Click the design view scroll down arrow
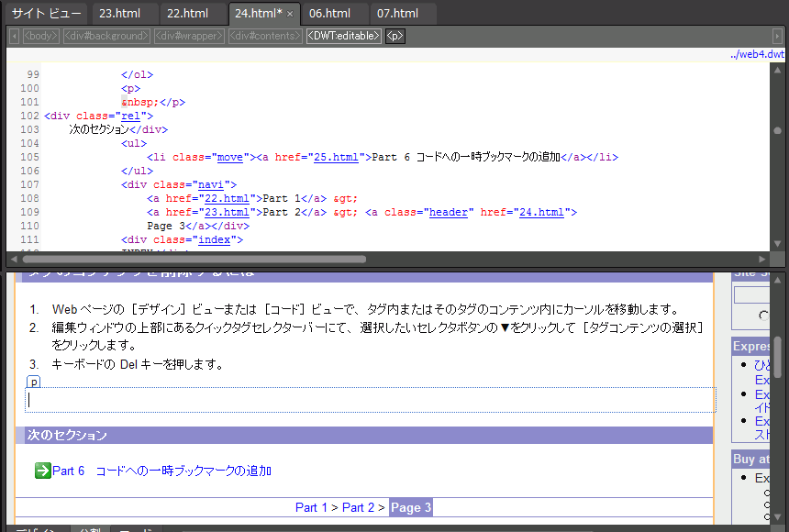789x532 pixels. pos(777,517)
